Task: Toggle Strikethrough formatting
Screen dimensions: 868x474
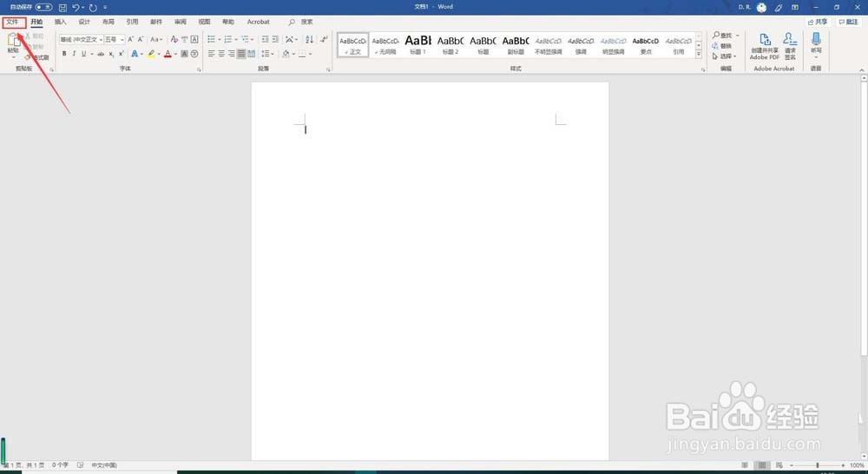Action: (101, 54)
